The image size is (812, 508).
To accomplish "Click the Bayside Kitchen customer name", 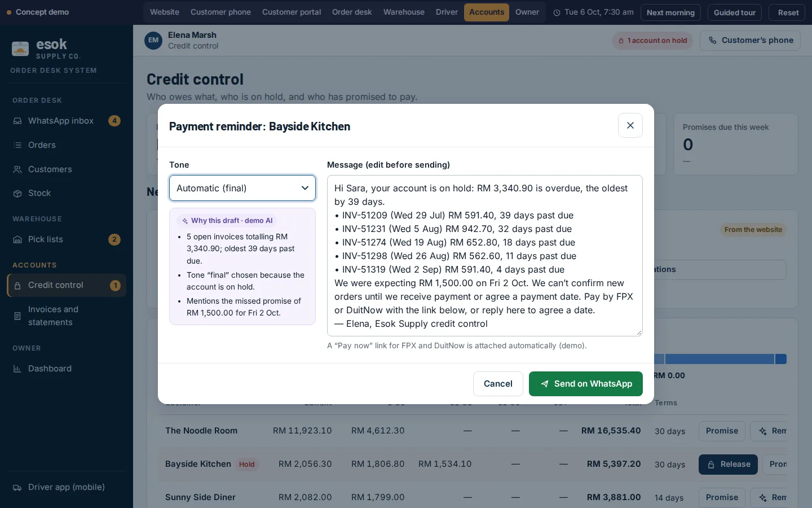I will (x=198, y=464).
